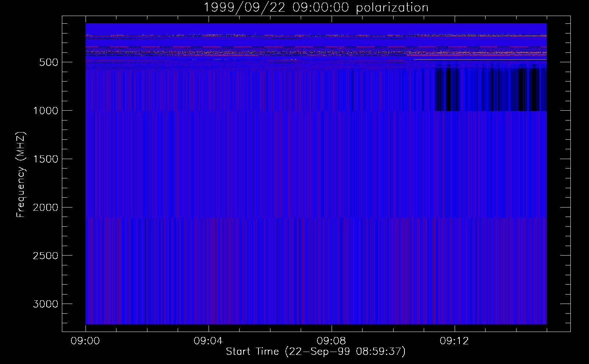589x364 pixels.
Task: Click the 09:08 time tick label
Action: click(331, 341)
